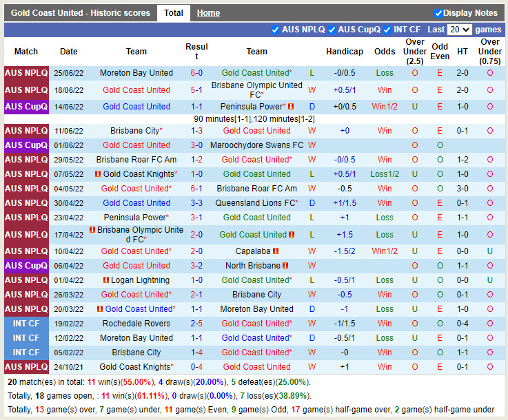The height and width of the screenshot is (420, 508).
Task: Click red card icon before Gold Coast United, 20/03/22
Action: 100,309
